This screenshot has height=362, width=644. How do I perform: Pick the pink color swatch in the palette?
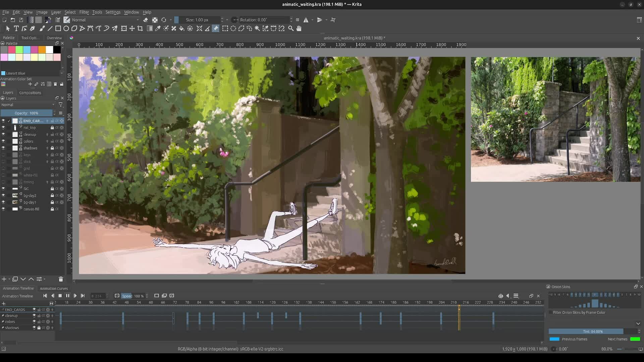click(12, 50)
